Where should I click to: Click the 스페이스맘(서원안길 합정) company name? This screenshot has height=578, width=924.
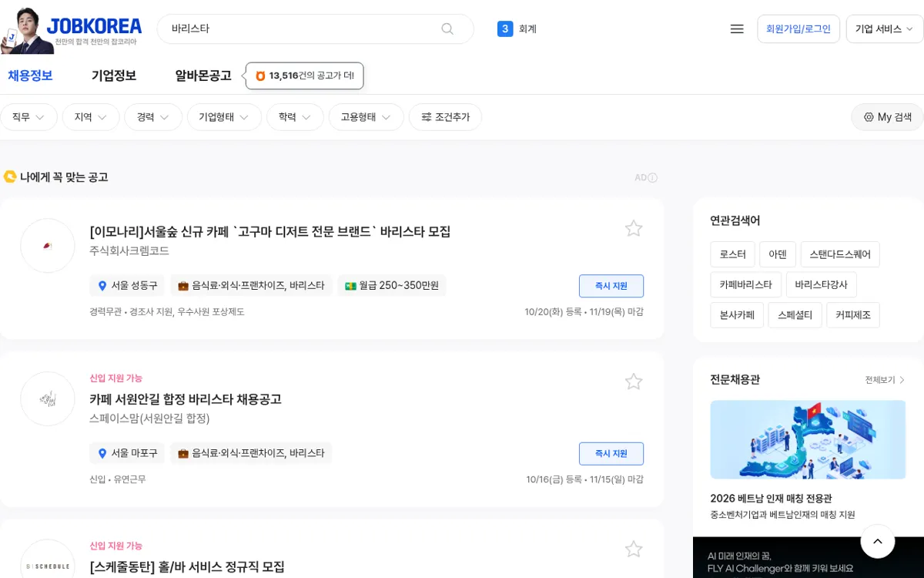tap(149, 418)
